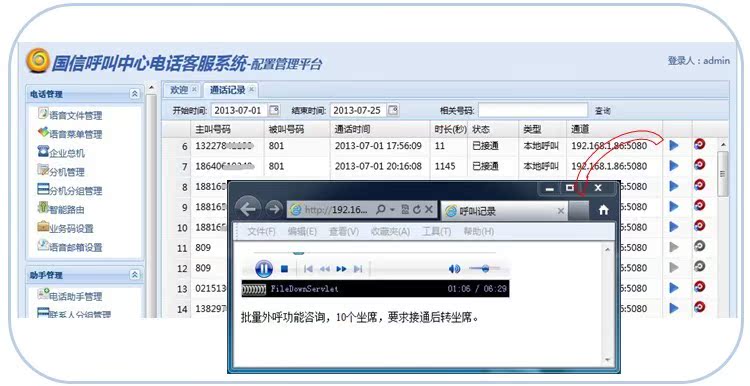This screenshot has height=386, width=750.
Task: Stop loading with the address bar X
Action: [x=429, y=210]
